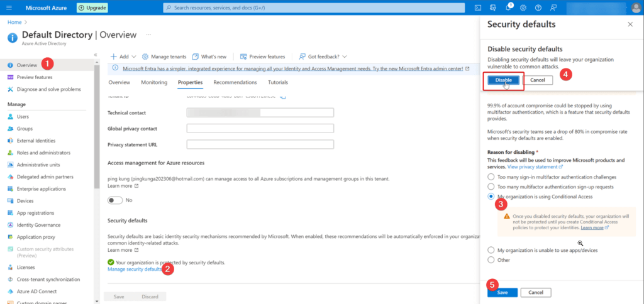Click the left sidebar scrollbar
The image size is (644, 304).
pos(96,127)
